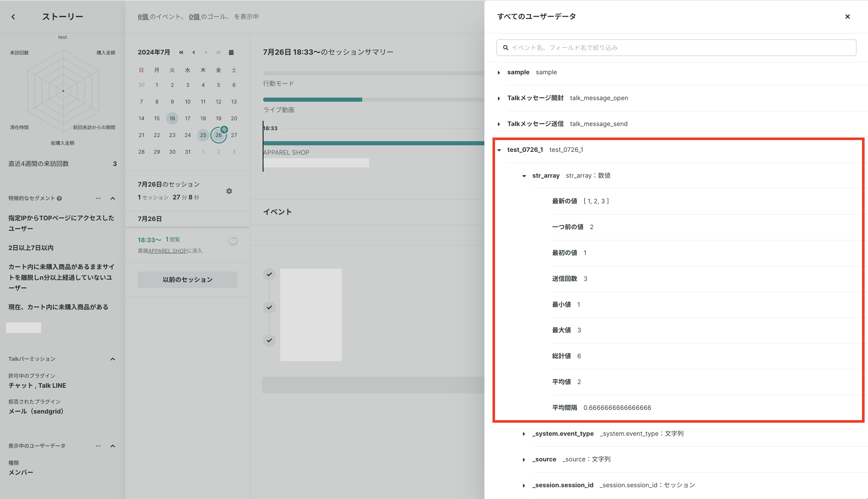This screenshot has height=499, width=868.
Task: Click the radar chart center point
Action: tap(63, 91)
